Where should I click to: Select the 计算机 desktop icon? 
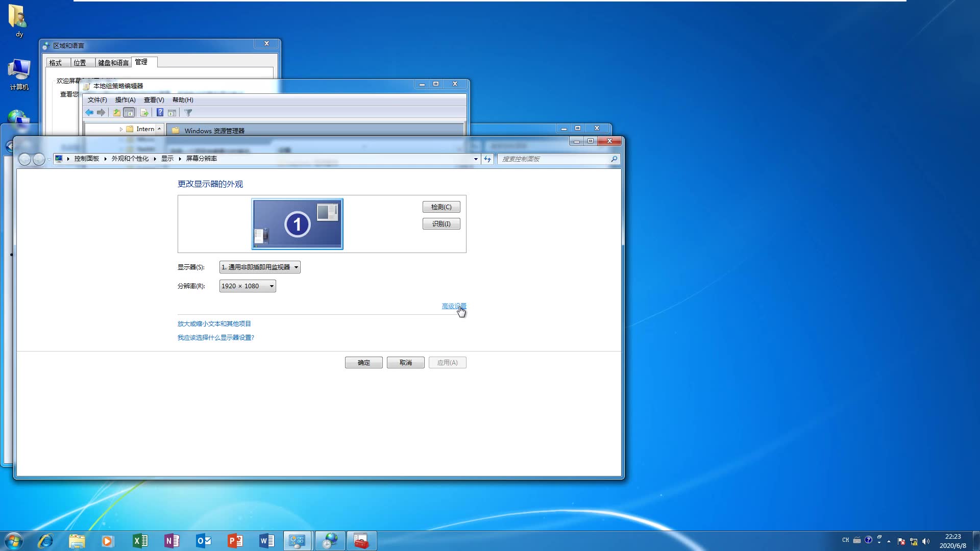(19, 74)
